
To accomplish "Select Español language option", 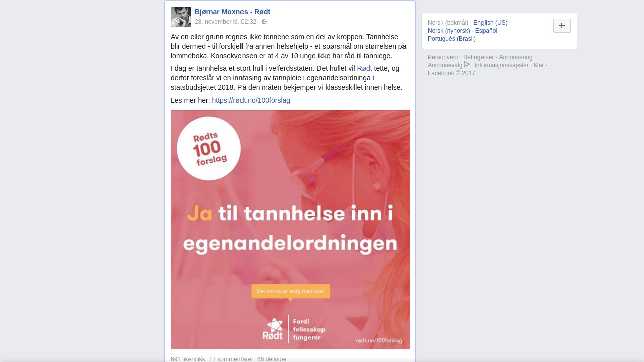I will tap(486, 31).
